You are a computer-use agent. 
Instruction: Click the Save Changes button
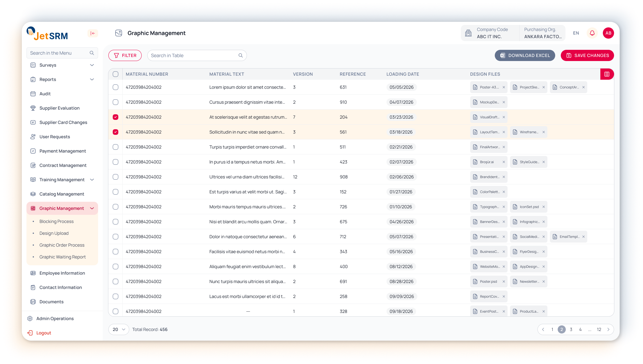pos(587,55)
